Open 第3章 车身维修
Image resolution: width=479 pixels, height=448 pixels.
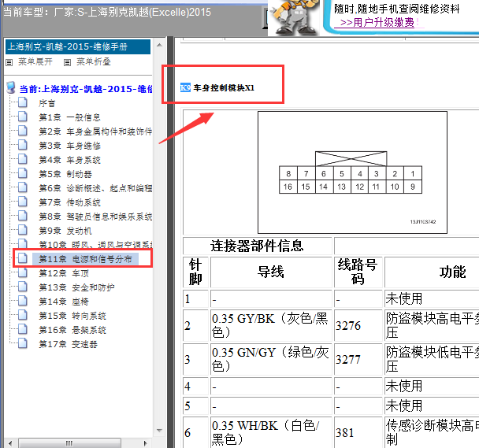coord(69,146)
